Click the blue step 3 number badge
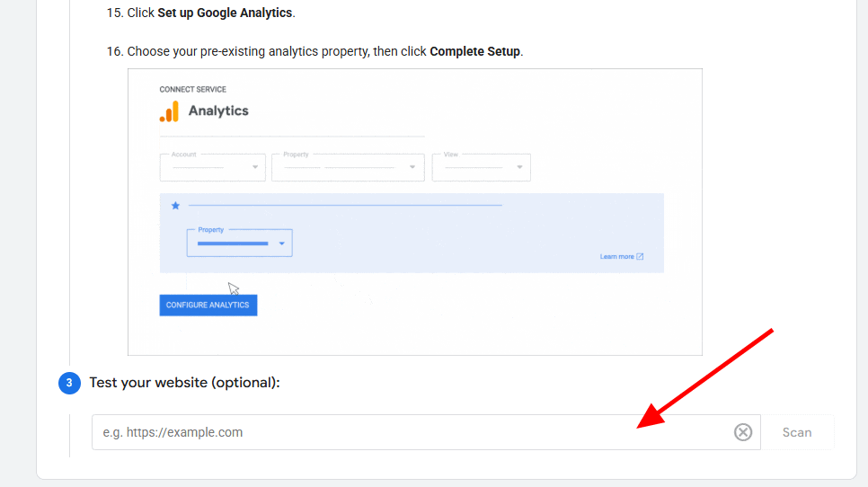The image size is (868, 487). coord(69,384)
